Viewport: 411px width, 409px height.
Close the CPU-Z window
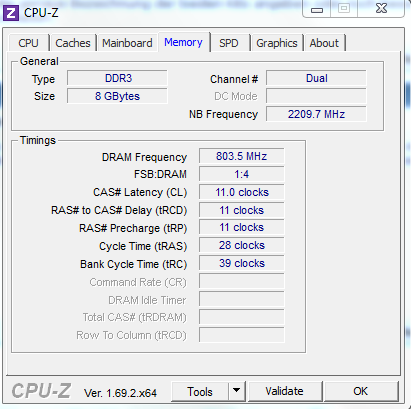(381, 9)
